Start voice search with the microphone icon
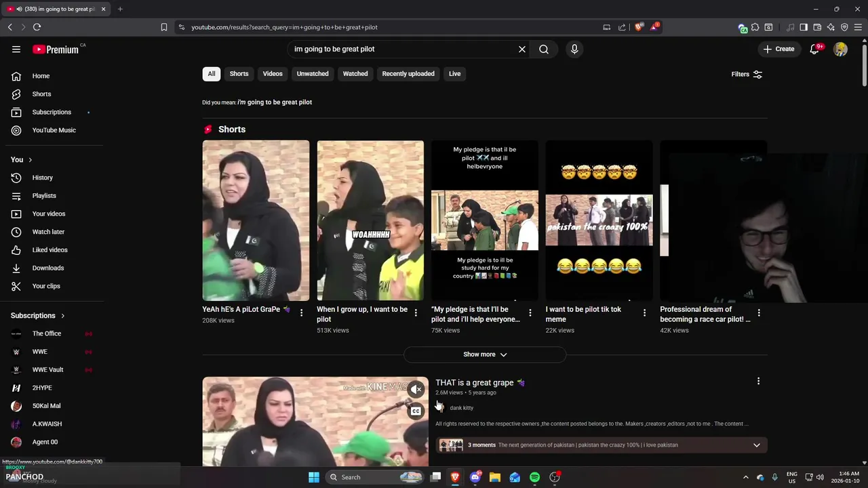Viewport: 868px width, 488px height. pos(574,49)
